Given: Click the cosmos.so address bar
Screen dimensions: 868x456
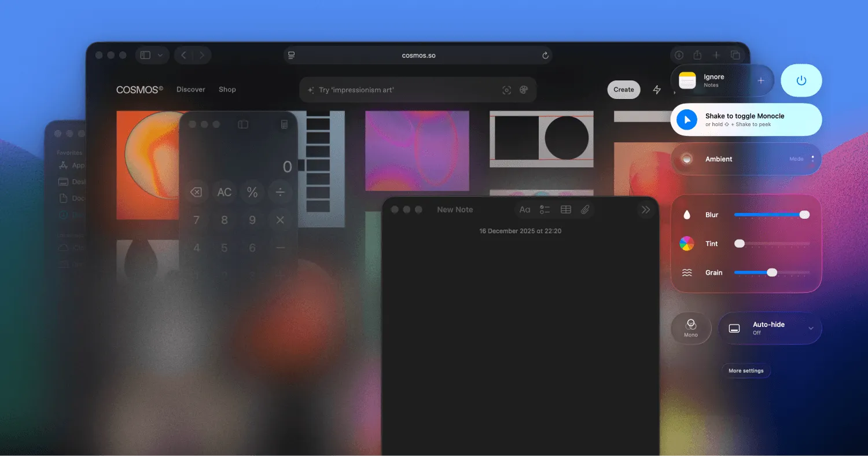Looking at the screenshot, I should coord(418,55).
